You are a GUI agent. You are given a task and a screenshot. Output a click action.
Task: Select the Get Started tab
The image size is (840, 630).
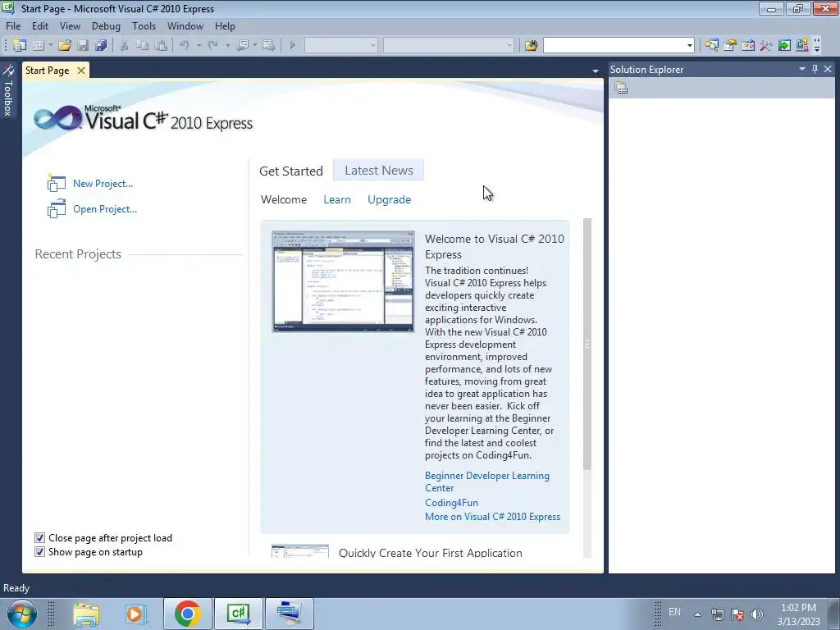pyautogui.click(x=291, y=171)
